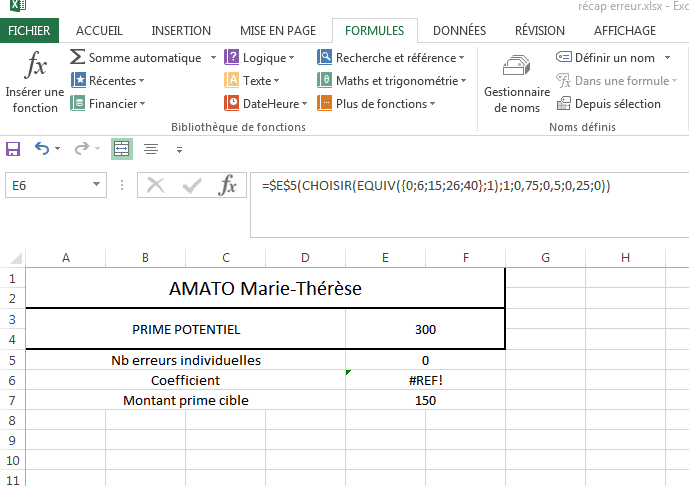Image resolution: width=689 pixels, height=486 pixels.
Task: Select the FORMULES tab
Action: [374, 30]
